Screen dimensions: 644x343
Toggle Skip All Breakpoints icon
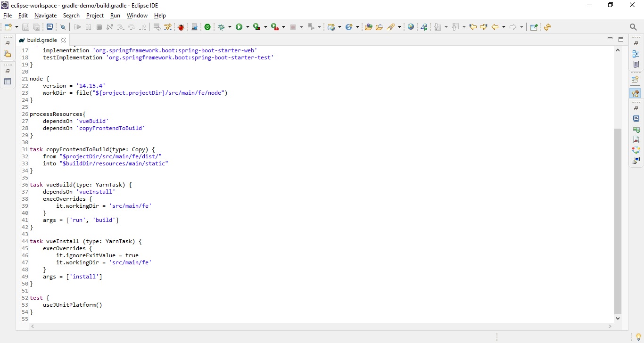tap(63, 27)
